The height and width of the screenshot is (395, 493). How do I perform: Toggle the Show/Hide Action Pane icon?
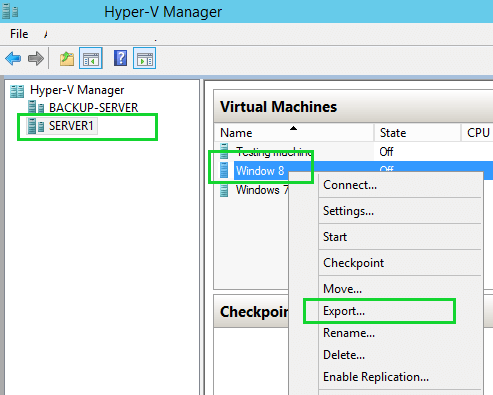click(x=144, y=58)
